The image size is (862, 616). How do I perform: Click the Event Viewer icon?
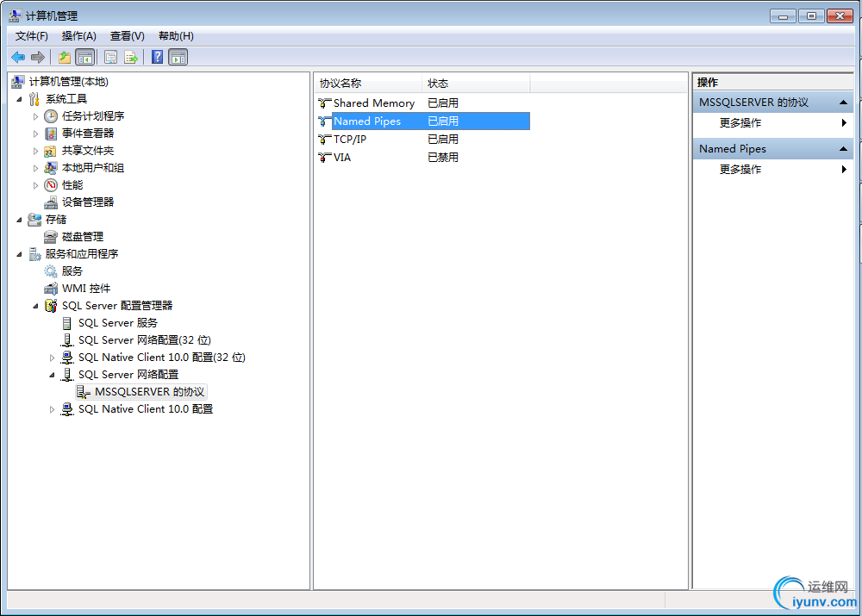(x=51, y=134)
